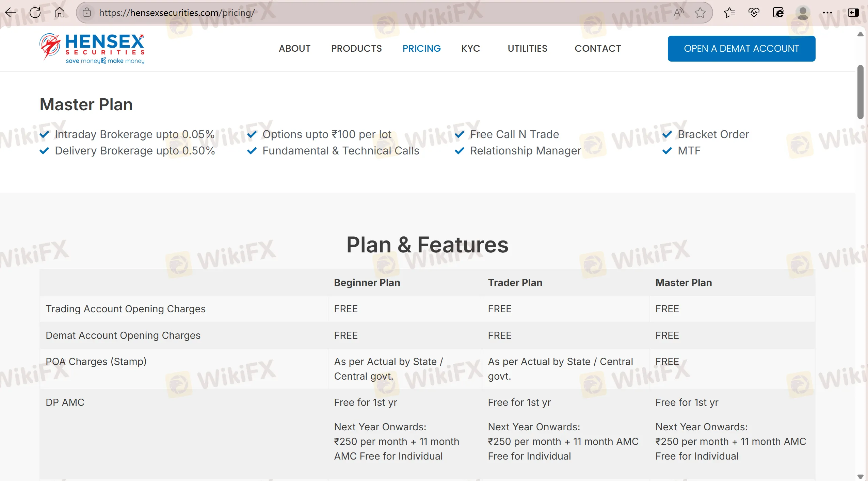
Task: Click the vertical scrollbar thumb
Action: pos(860,92)
